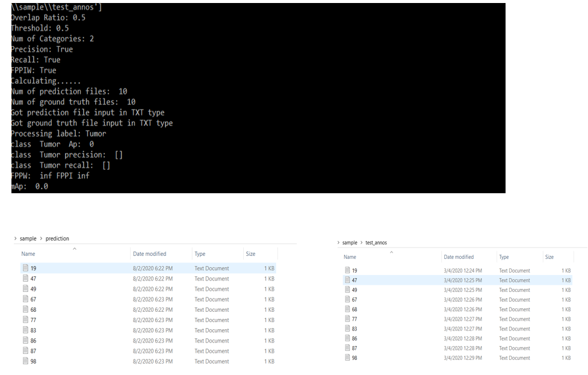Click the 87 file icon in test_annos folder

pyautogui.click(x=347, y=348)
